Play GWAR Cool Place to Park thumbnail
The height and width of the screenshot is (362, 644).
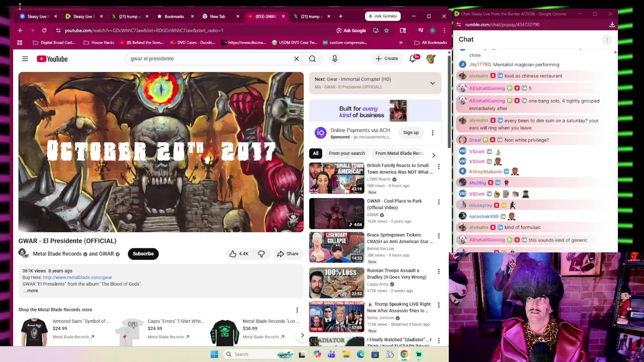[337, 214]
